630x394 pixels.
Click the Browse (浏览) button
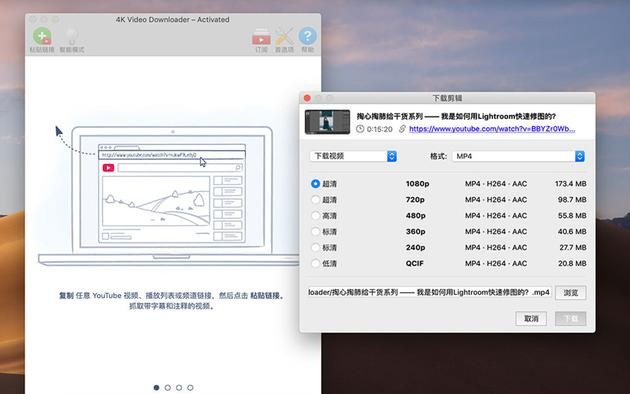571,292
